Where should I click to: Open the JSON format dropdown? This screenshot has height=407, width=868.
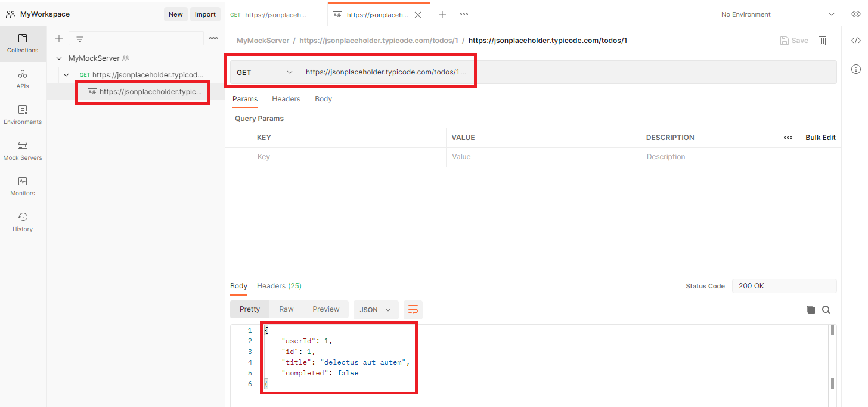point(376,309)
